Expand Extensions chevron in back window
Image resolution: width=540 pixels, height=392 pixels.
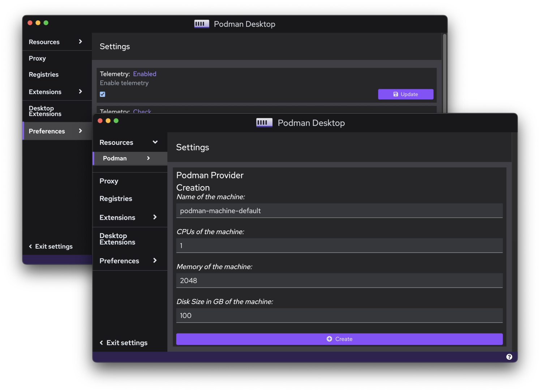80,91
